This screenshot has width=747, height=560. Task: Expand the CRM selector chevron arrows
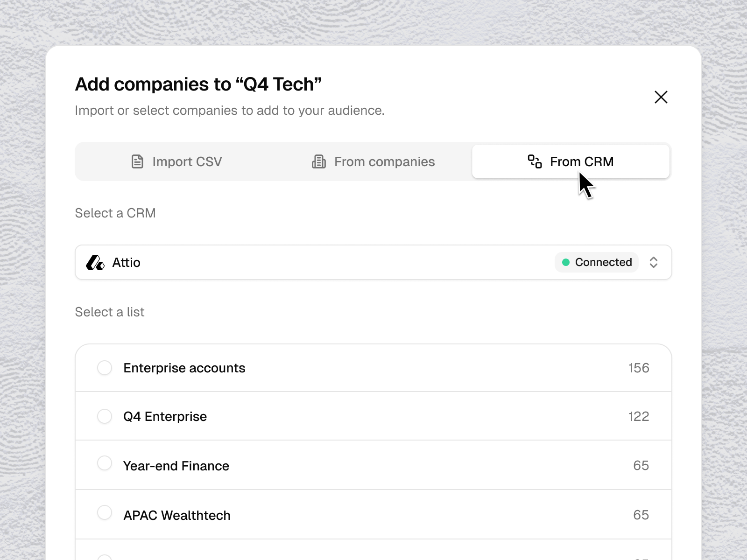(x=654, y=262)
